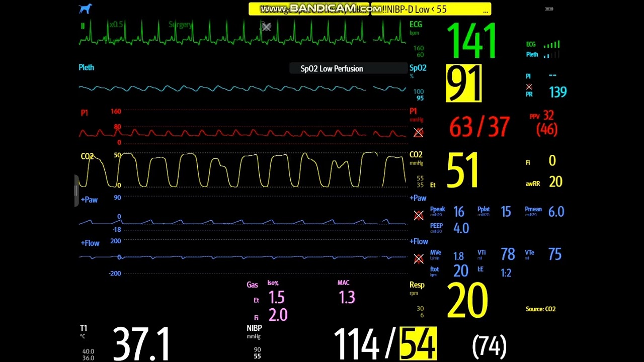Select the temperature value 37.1
The width and height of the screenshot is (644, 362).
pos(141,344)
